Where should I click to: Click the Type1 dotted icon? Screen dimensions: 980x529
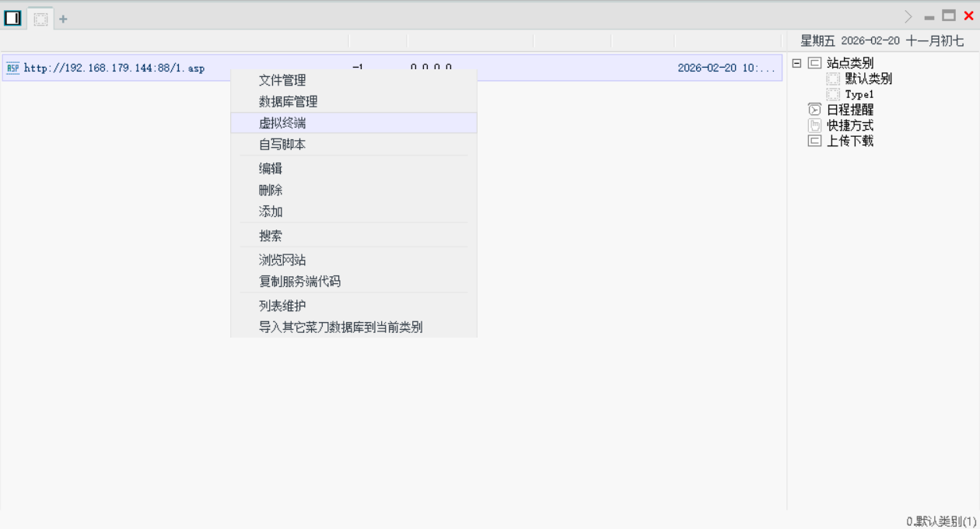pyautogui.click(x=833, y=94)
